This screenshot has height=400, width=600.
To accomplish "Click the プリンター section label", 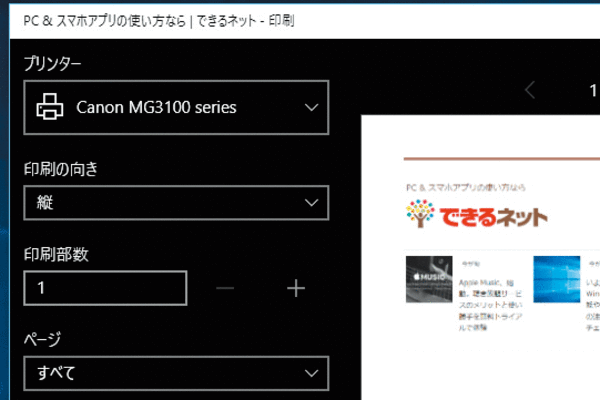I will click(x=52, y=64).
